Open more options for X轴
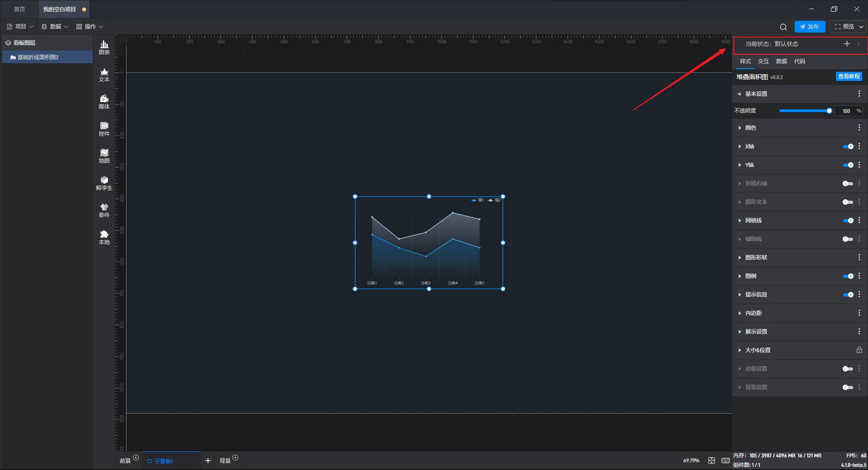This screenshot has height=470, width=868. point(859,146)
